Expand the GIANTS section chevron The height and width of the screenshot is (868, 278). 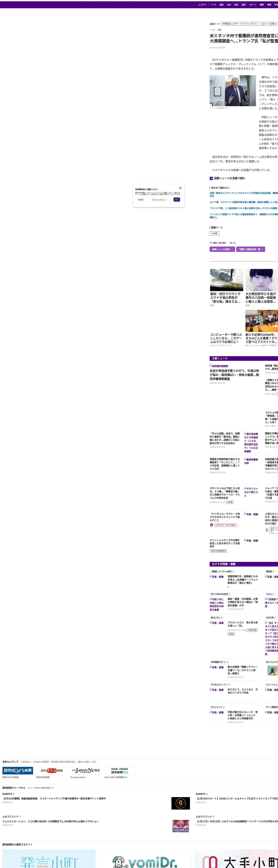(x=13, y=794)
